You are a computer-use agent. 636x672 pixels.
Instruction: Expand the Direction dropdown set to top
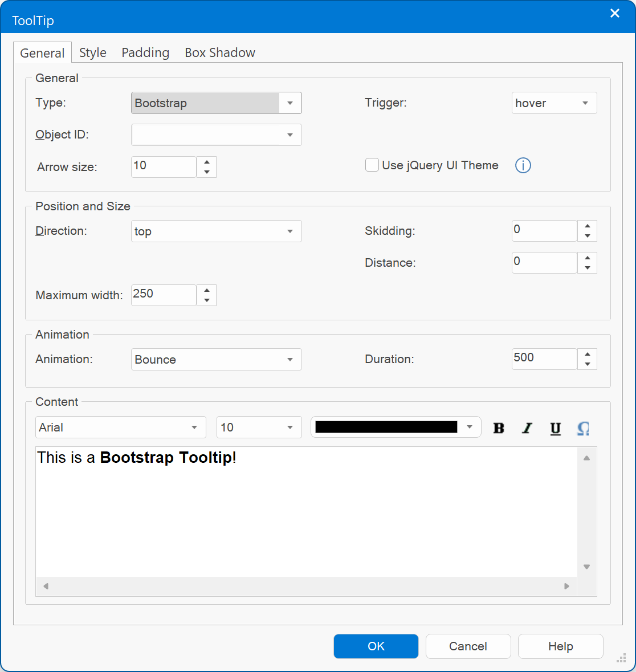click(217, 231)
